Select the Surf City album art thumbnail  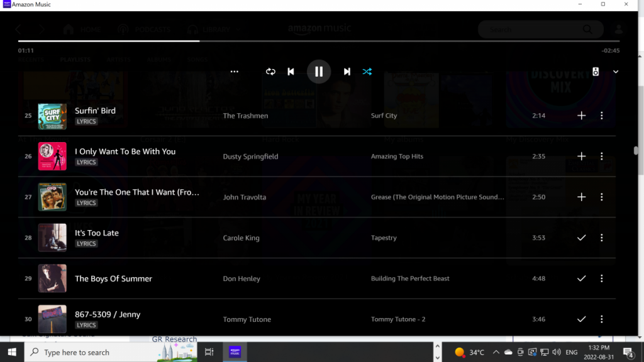tap(52, 116)
